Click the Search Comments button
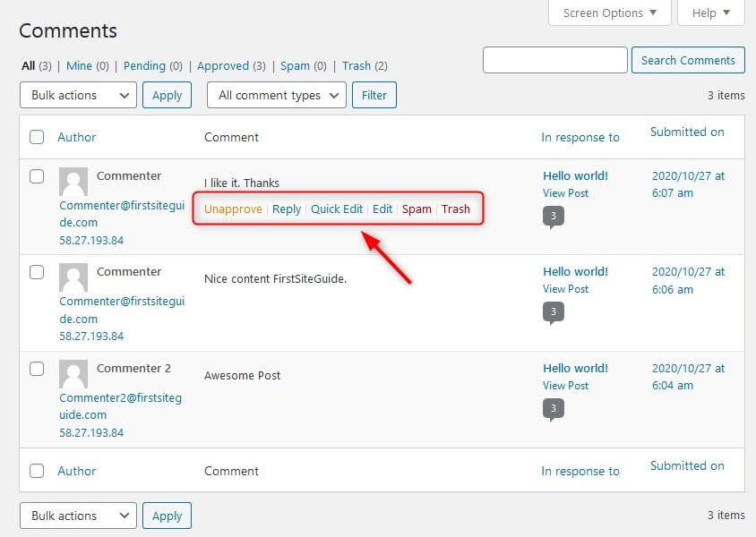 [688, 60]
